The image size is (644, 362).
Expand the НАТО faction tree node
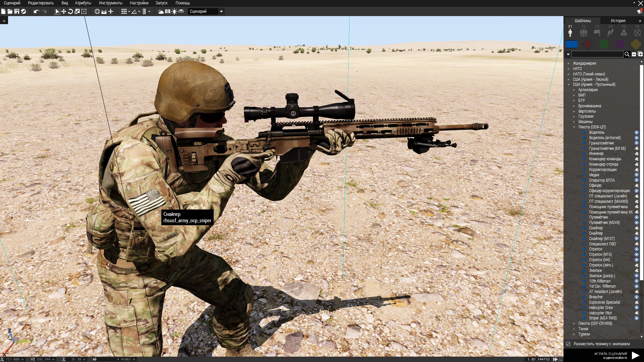point(569,69)
